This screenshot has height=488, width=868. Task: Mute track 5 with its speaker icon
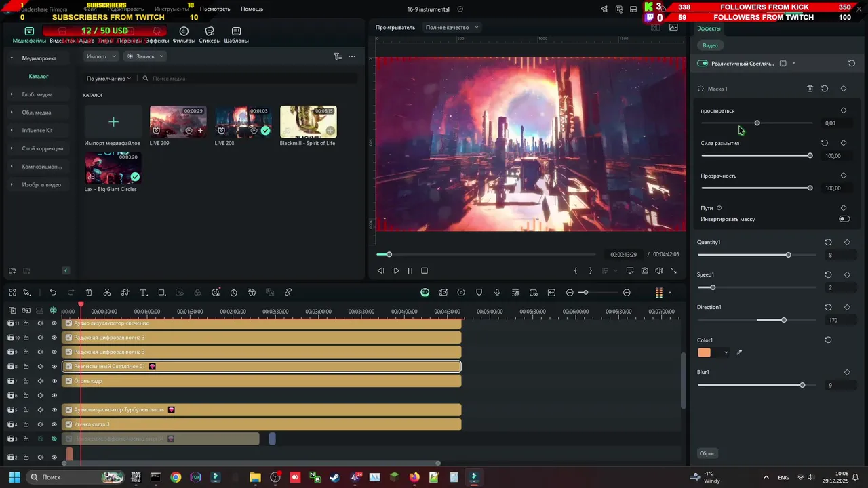41,410
